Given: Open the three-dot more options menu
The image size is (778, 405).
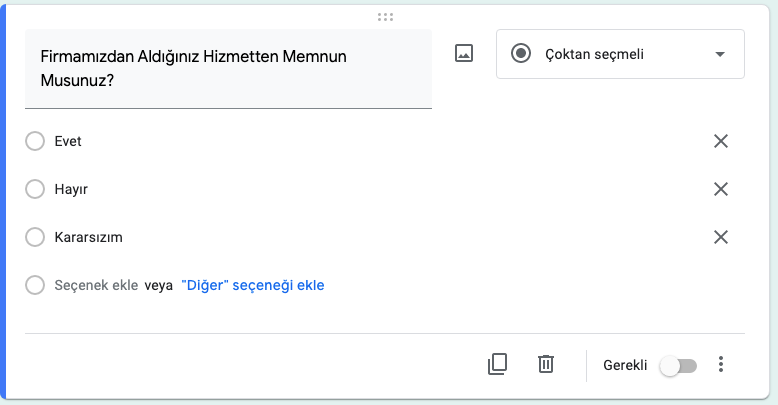Looking at the screenshot, I should (721, 365).
